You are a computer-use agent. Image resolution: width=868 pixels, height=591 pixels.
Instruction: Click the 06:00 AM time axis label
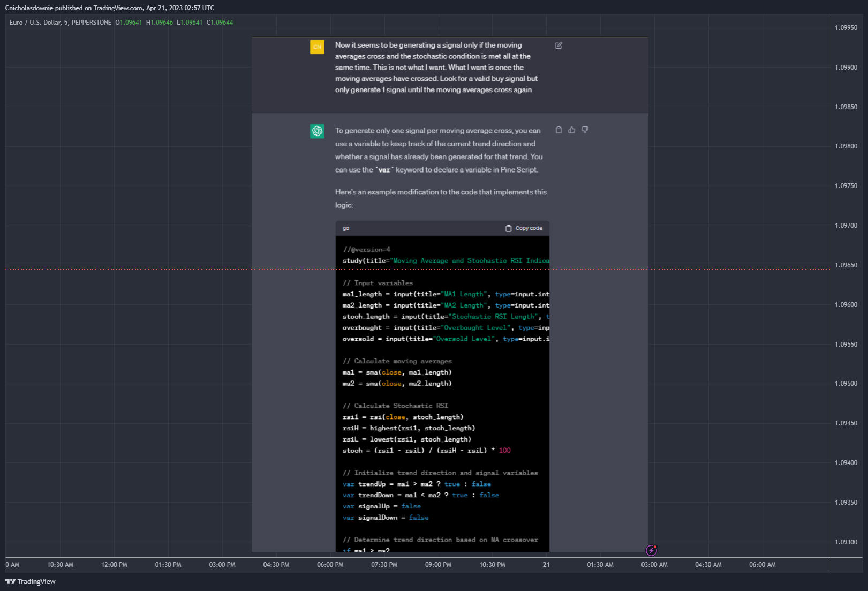[762, 565]
